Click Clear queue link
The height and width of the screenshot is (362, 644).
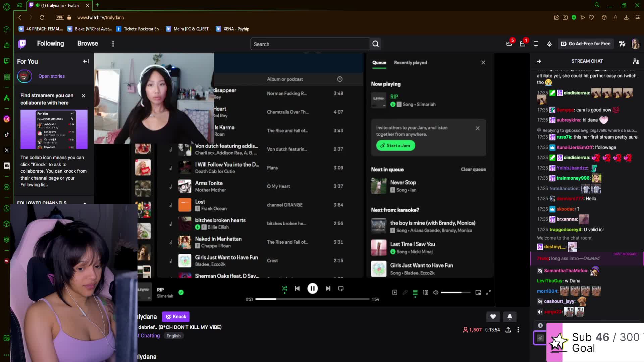[473, 169]
